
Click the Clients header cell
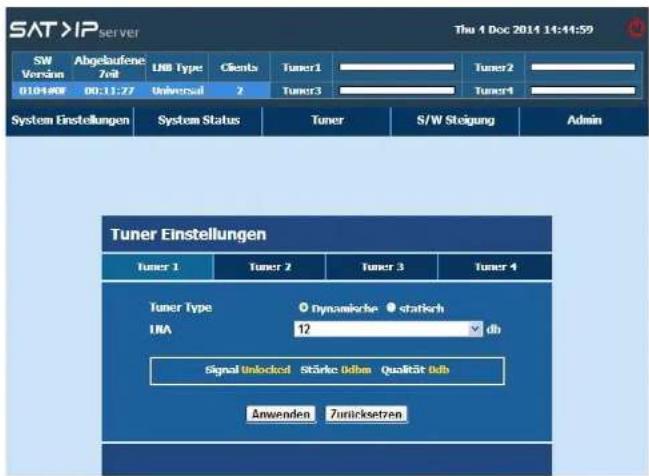(239, 67)
